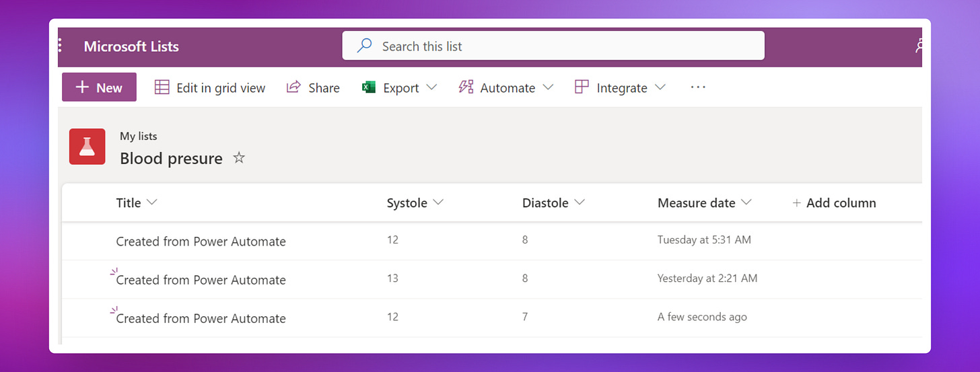Viewport: 980px width, 372px height.
Task: Open the more commands ellipsis
Action: [698, 87]
